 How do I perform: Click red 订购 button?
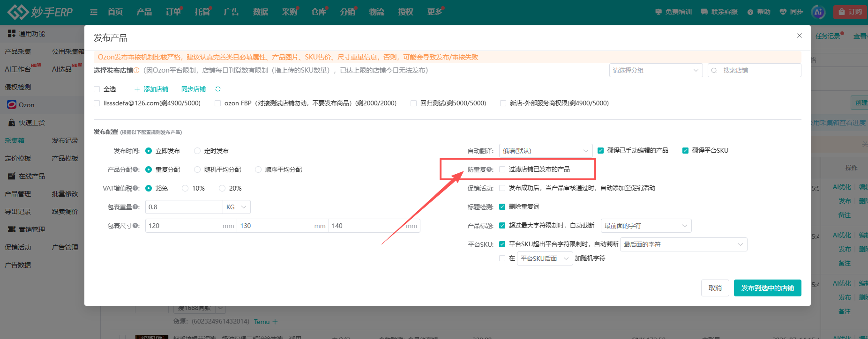pyautogui.click(x=849, y=12)
